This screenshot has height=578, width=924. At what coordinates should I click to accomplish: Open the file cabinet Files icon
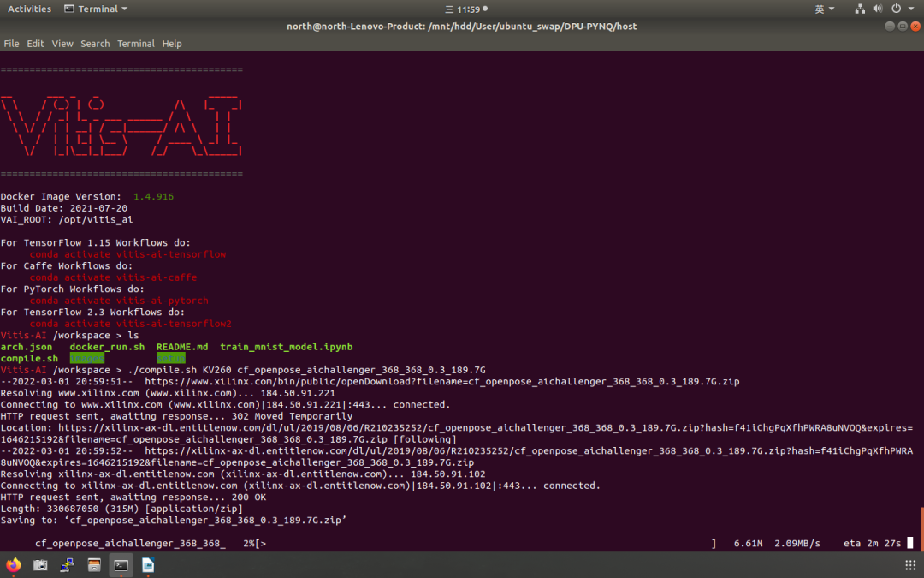pos(94,565)
